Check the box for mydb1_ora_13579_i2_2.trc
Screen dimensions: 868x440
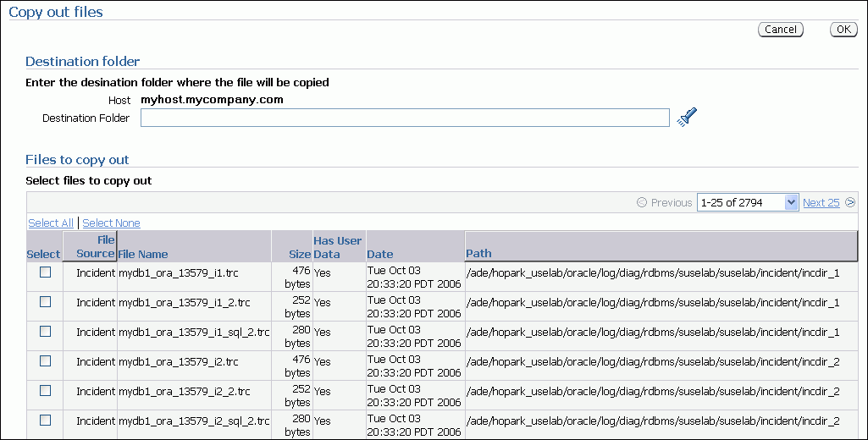pyautogui.click(x=46, y=391)
